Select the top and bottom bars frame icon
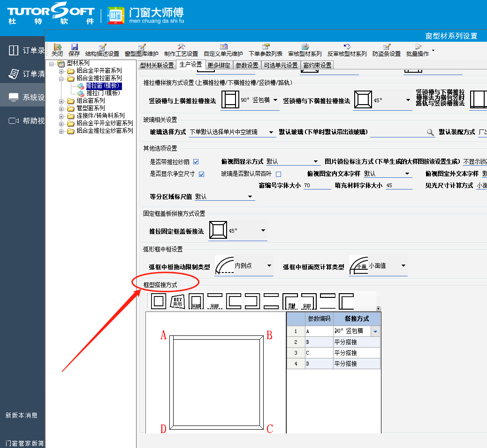Viewport: 487px width, 448px height. click(x=271, y=301)
